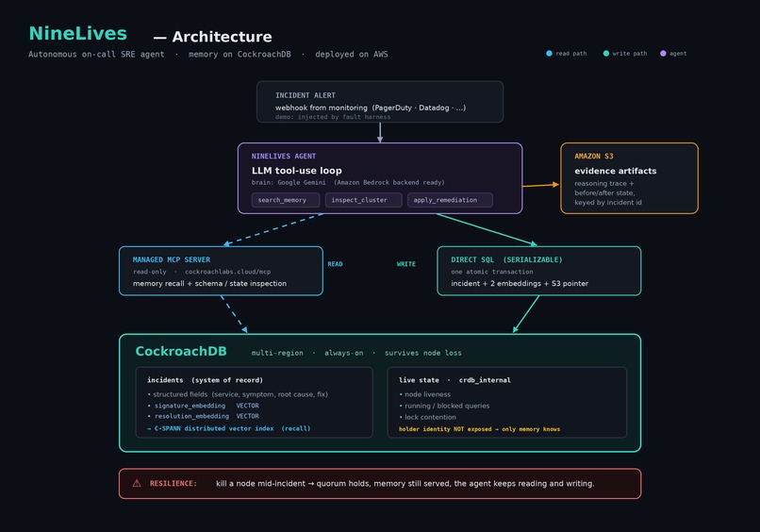Click live state crdb_internal title
The width and height of the screenshot is (760, 532).
point(454,380)
